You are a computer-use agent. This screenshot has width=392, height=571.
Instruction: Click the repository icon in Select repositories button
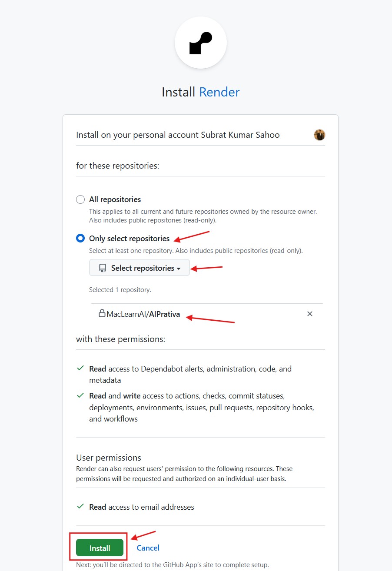(x=103, y=268)
